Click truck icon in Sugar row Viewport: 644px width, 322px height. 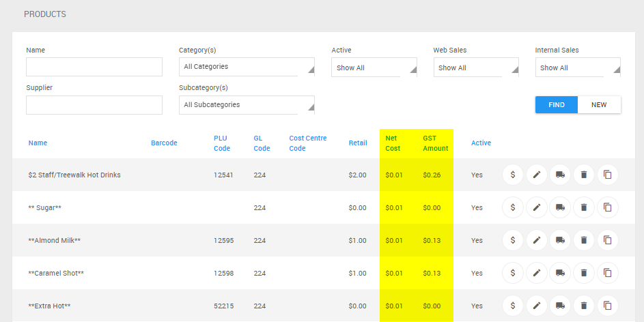[560, 207]
